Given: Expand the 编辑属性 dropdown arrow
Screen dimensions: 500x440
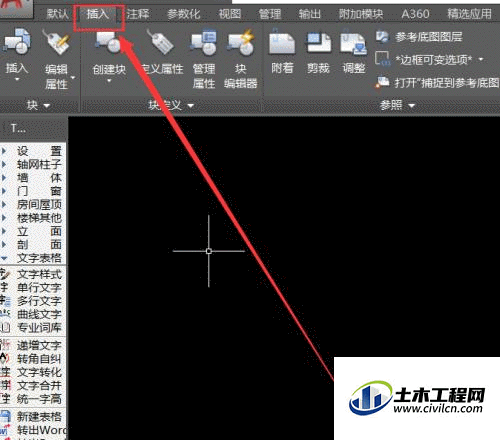Looking at the screenshot, I should (x=73, y=77).
